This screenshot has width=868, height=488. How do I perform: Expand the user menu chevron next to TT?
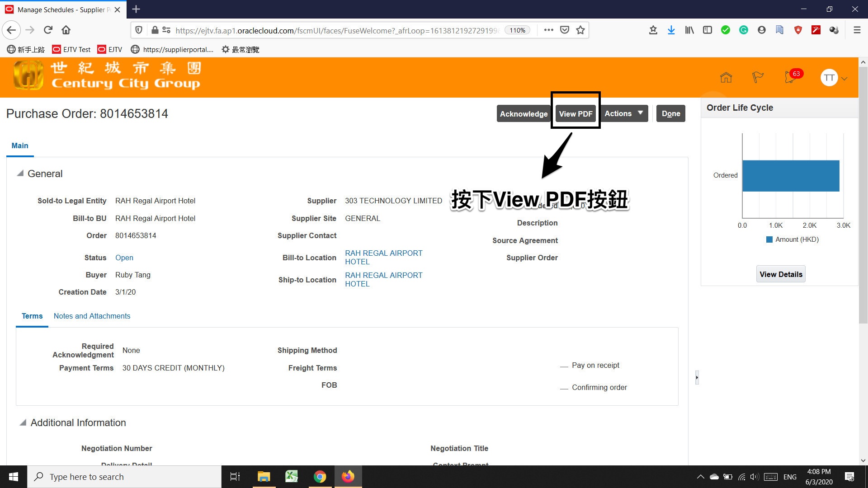(x=844, y=79)
